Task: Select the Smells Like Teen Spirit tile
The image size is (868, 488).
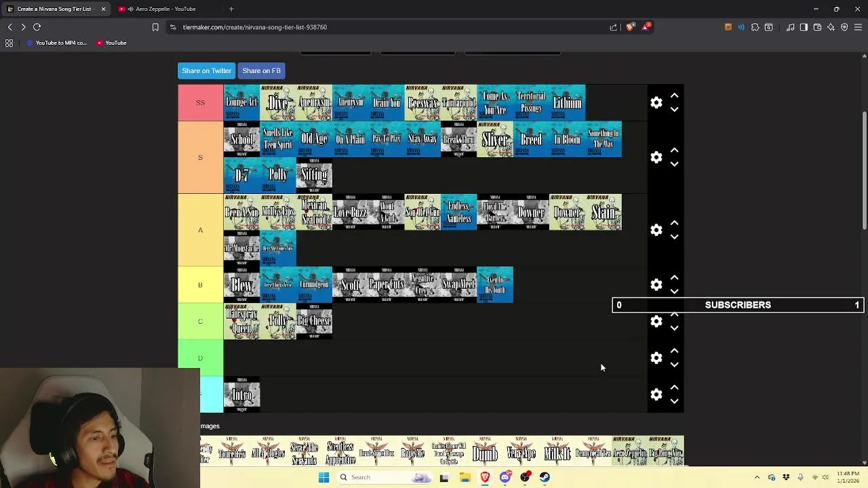Action: click(278, 139)
